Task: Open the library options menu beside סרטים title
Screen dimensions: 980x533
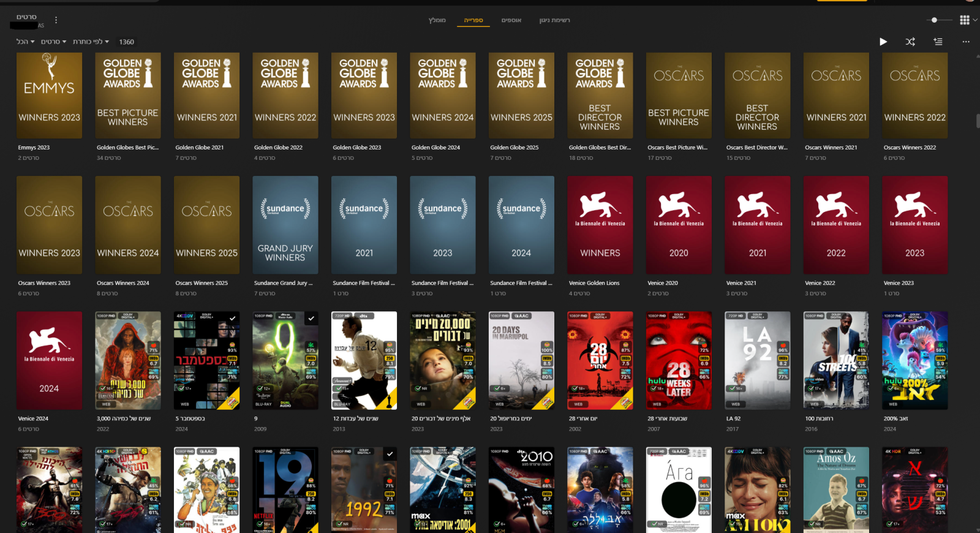Action: [x=56, y=20]
